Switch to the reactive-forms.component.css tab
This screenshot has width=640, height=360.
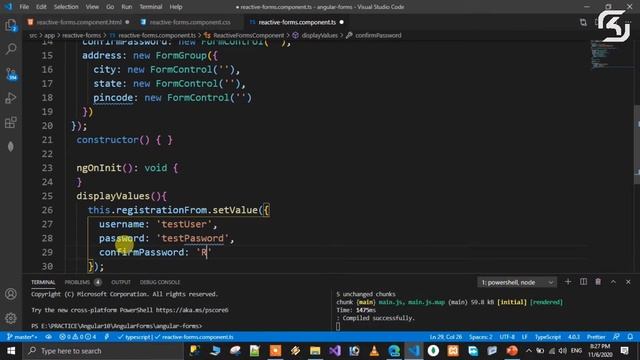pos(190,22)
